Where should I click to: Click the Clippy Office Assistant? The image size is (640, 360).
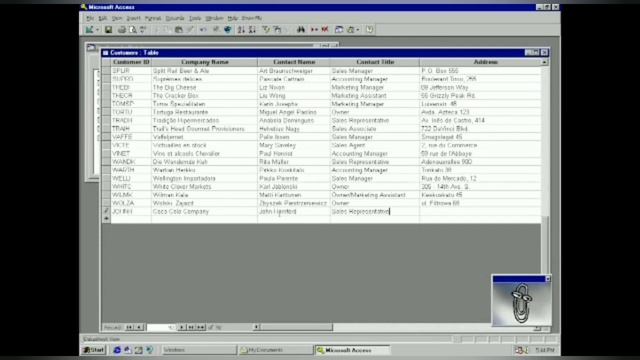tap(521, 304)
